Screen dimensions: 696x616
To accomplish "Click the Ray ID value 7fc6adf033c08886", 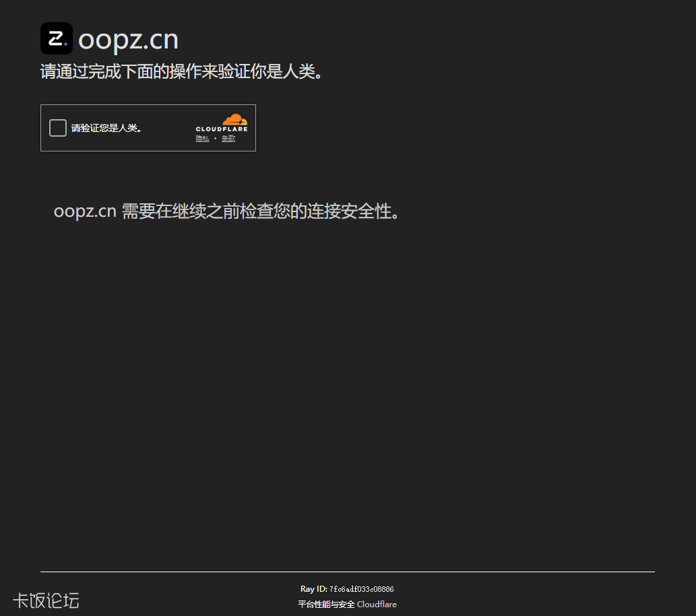I will tap(361, 589).
